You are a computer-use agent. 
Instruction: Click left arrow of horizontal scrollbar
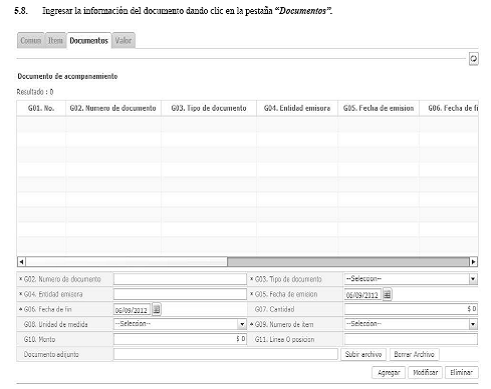[21, 262]
